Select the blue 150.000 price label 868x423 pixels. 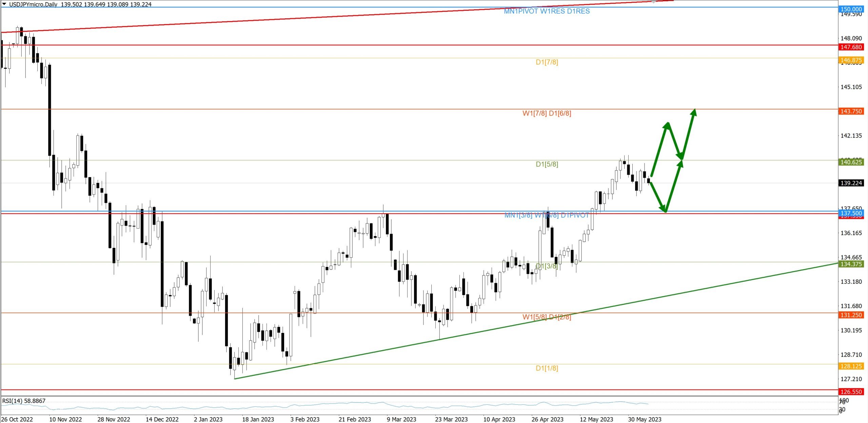[851, 9]
